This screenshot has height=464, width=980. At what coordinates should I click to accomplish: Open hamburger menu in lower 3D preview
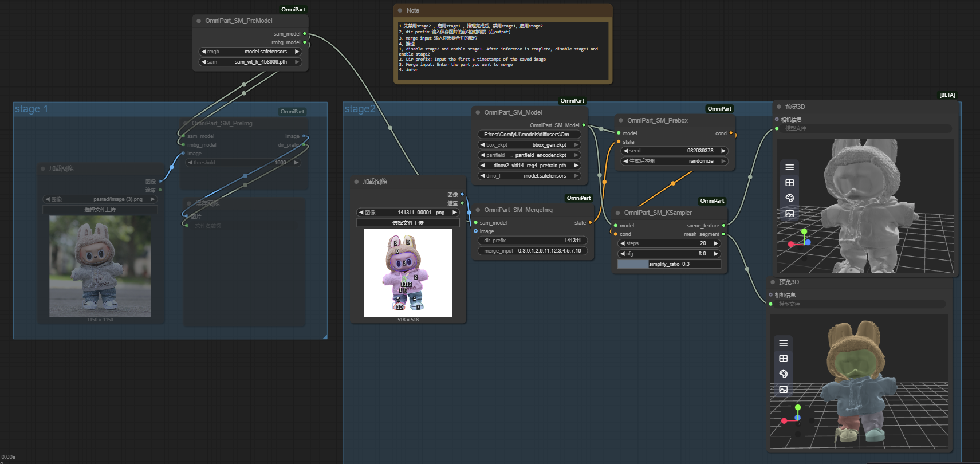tap(783, 343)
